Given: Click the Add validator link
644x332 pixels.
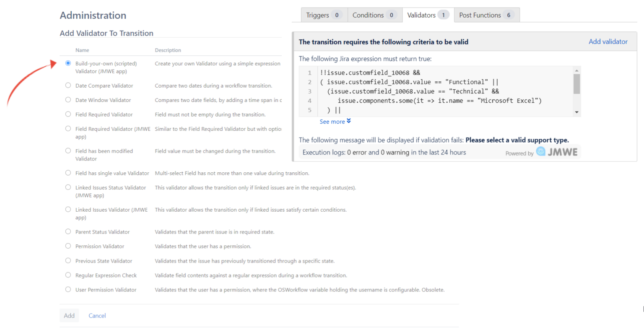Looking at the screenshot, I should click(608, 41).
